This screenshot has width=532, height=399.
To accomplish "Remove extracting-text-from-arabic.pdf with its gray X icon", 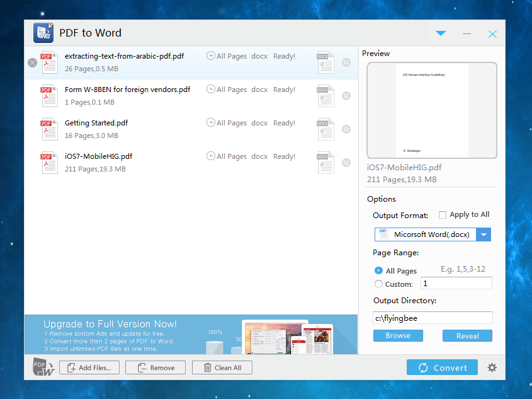I will [32, 63].
